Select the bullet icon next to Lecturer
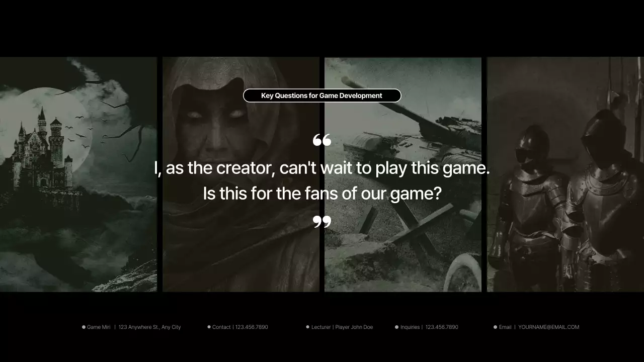644x362 pixels. tap(307, 327)
